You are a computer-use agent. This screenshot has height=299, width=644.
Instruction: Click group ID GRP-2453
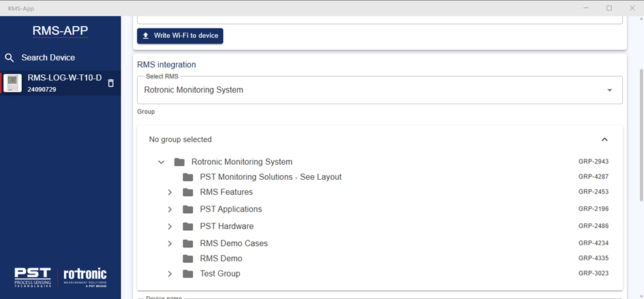594,192
